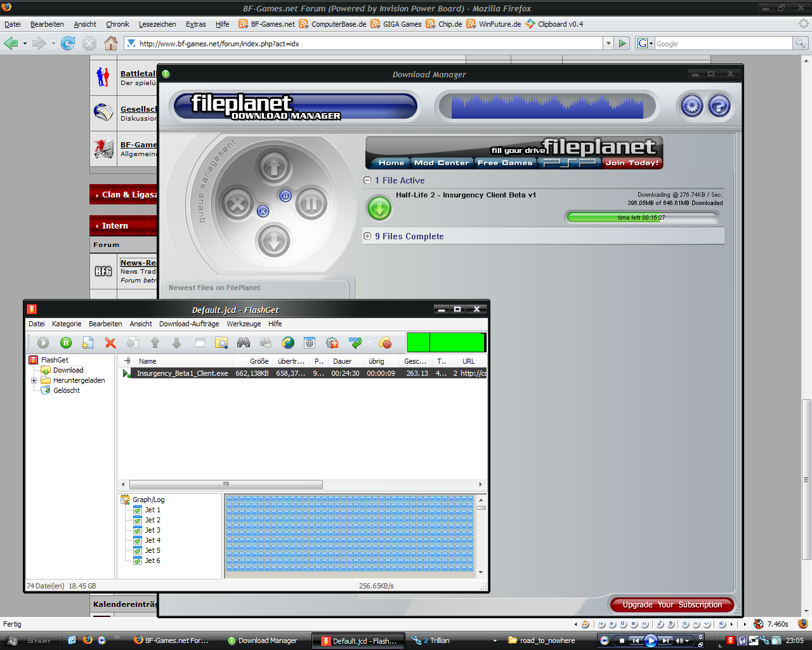Open the FlashGet Download-Aufträge menu
The width and height of the screenshot is (812, 650).
[189, 324]
